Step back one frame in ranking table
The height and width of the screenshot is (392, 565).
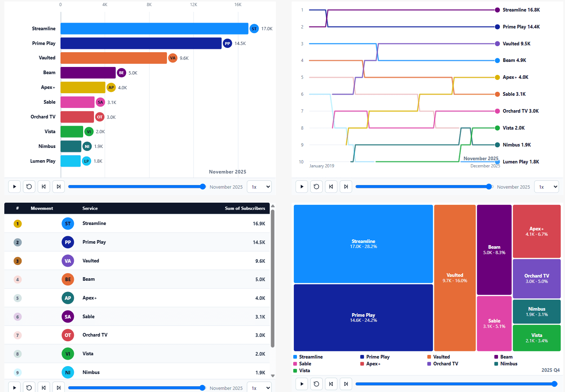44,387
